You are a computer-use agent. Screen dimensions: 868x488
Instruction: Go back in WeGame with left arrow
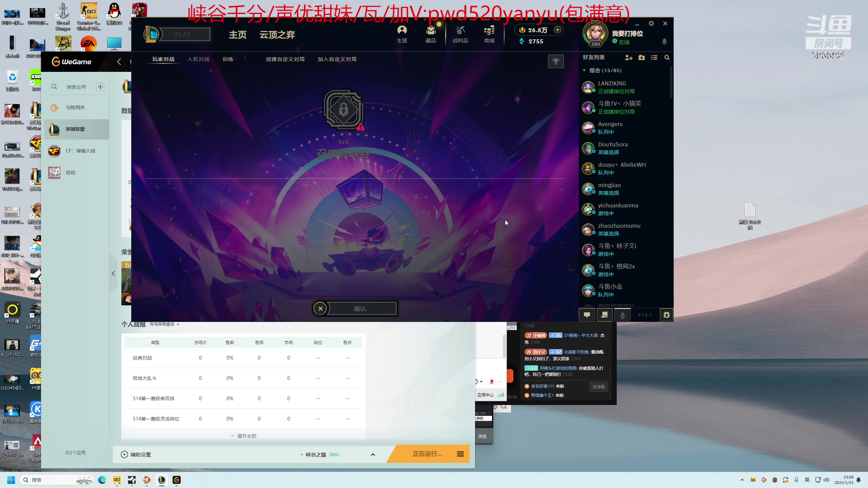119,62
